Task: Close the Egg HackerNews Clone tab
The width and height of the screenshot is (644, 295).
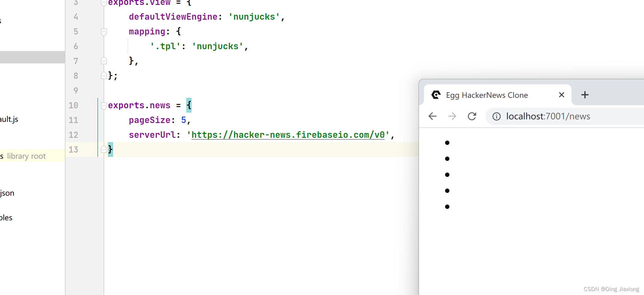Action: click(561, 95)
